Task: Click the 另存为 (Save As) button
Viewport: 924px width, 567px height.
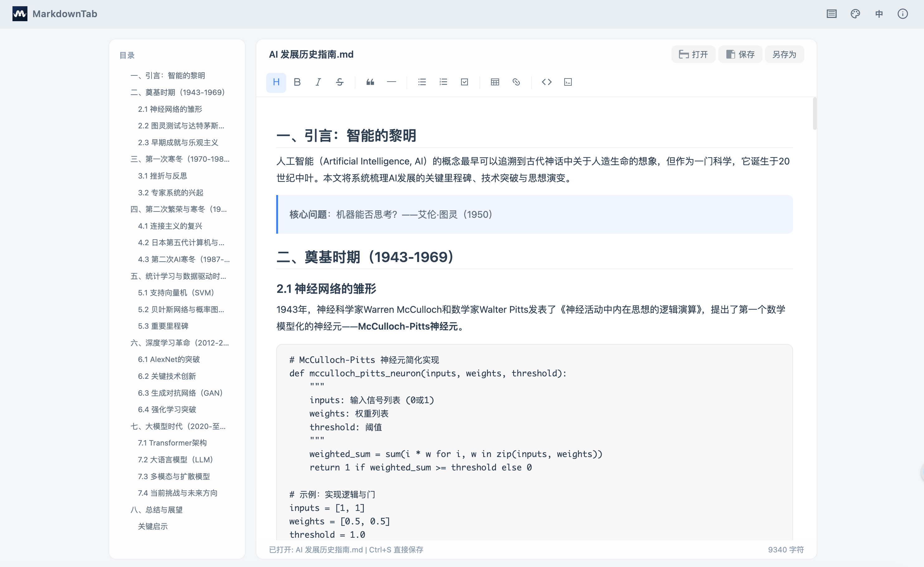Action: point(784,55)
